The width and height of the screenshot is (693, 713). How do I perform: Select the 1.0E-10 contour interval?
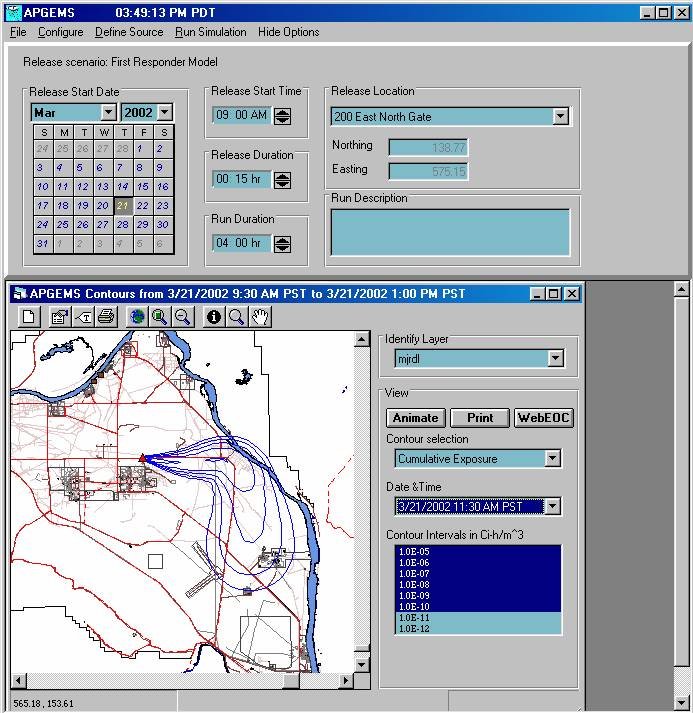[478, 607]
